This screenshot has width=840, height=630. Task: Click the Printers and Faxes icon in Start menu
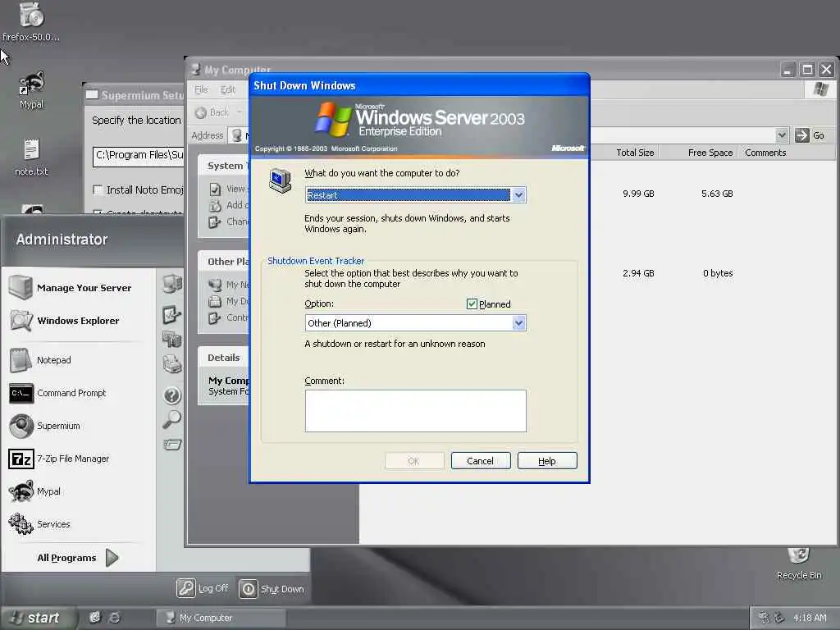[x=172, y=363]
